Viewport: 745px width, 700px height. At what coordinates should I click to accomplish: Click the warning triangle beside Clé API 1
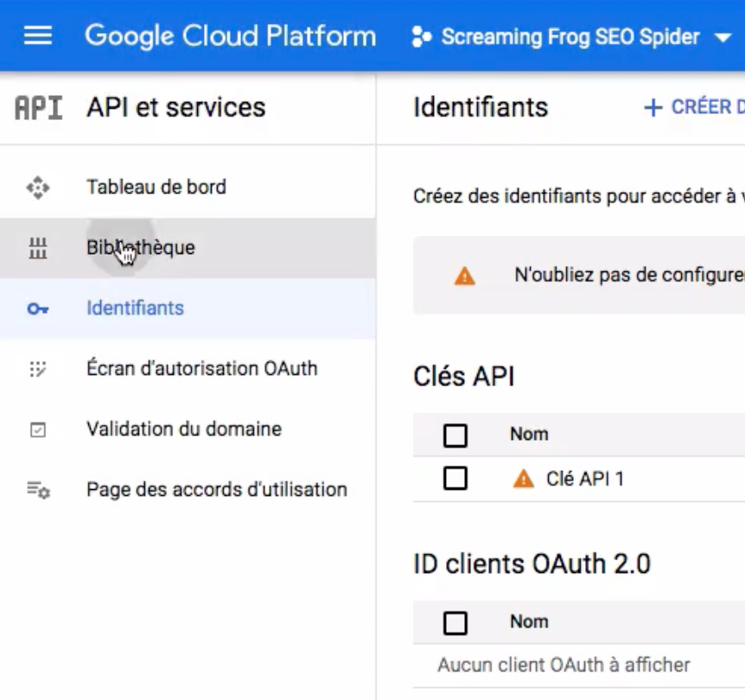524,479
